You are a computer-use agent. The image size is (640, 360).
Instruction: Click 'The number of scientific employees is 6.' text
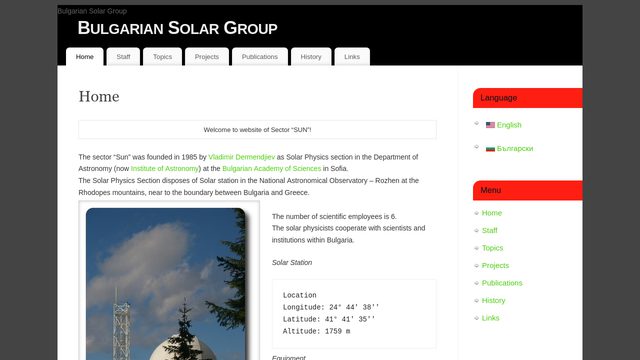[x=334, y=216]
